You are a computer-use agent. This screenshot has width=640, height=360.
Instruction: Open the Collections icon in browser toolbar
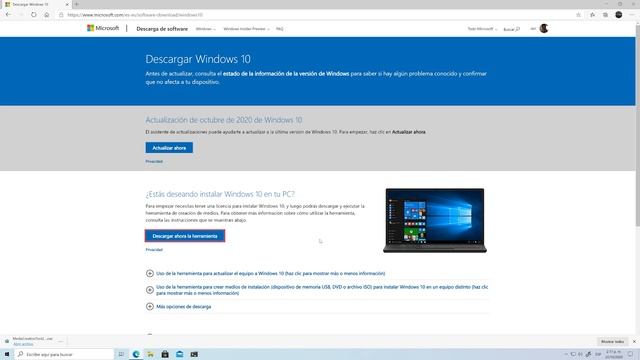(x=605, y=15)
